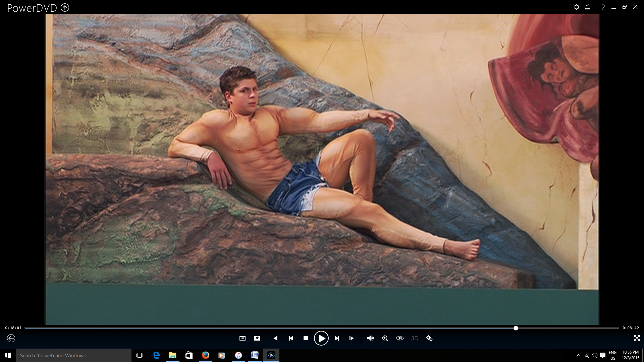Skip to previous chapter

[291, 338]
